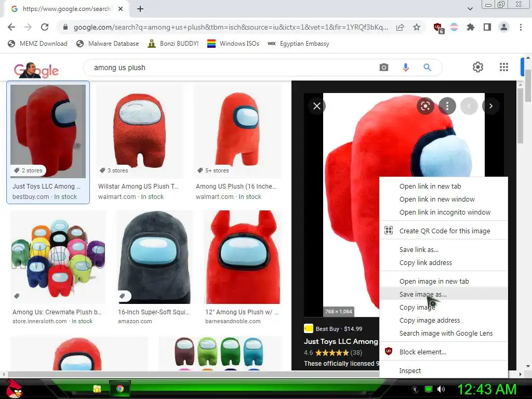Click the Angry Birds start button
This screenshot has height=399, width=532.
click(x=14, y=389)
